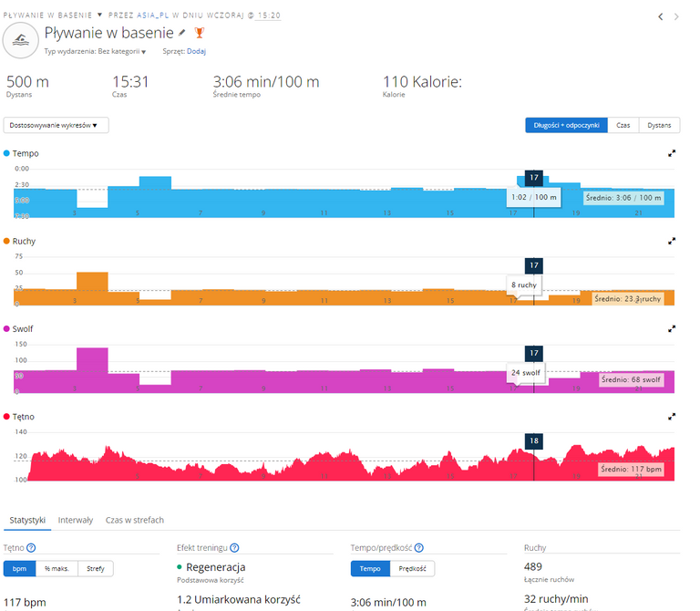This screenshot has height=611, width=700.
Task: Open help icon next to Efekt treningu
Action: click(x=234, y=547)
